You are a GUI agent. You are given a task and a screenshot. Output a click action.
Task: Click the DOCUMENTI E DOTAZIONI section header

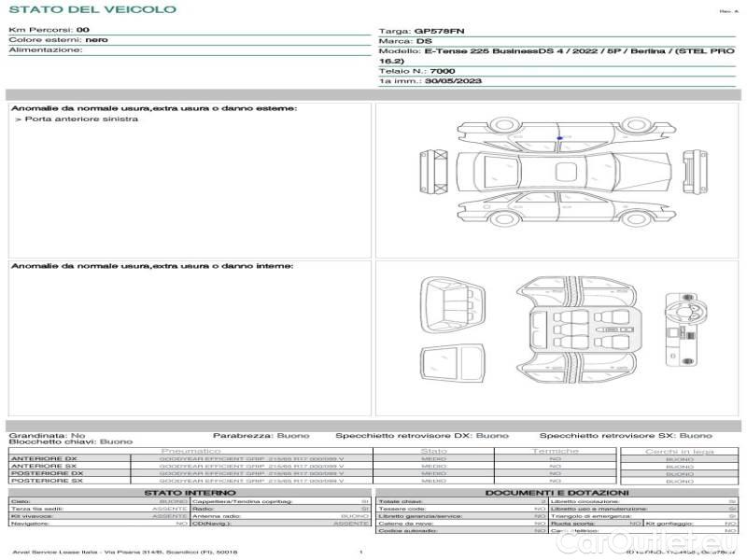557,493
